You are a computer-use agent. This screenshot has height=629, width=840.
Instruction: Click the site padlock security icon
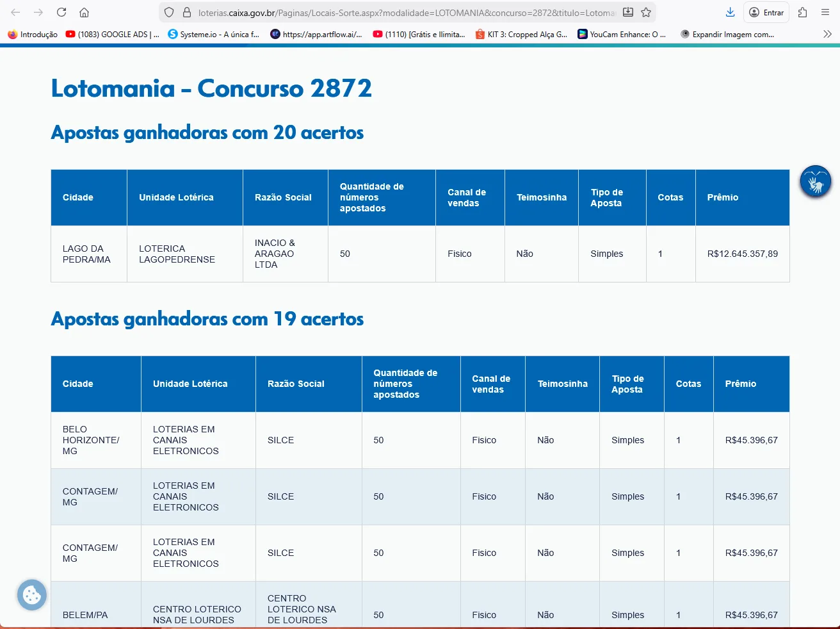coord(187,12)
